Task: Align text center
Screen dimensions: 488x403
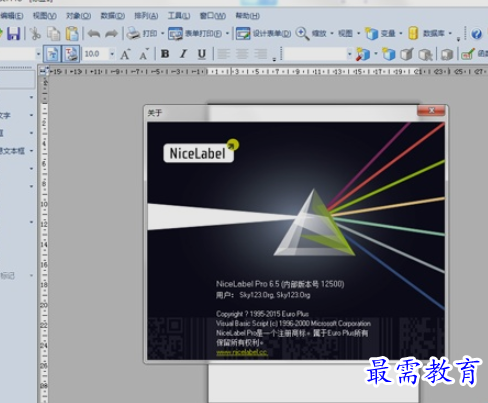Action: click(242, 54)
